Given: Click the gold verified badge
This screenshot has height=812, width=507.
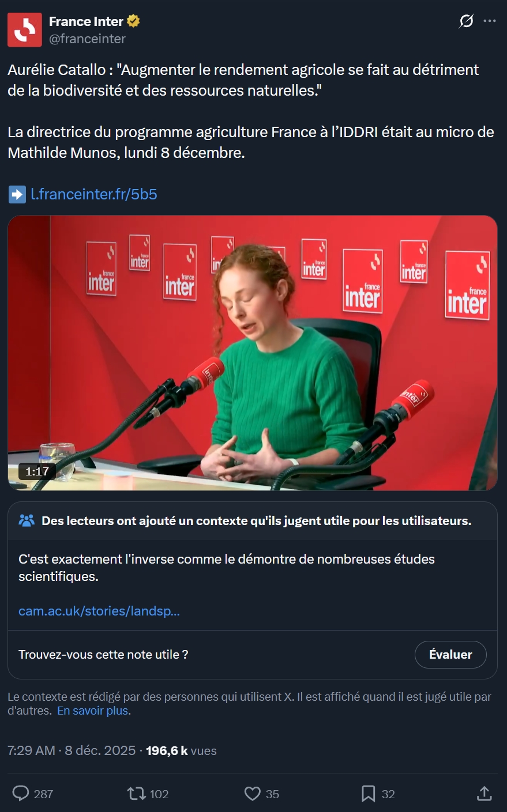Looking at the screenshot, I should click(133, 21).
